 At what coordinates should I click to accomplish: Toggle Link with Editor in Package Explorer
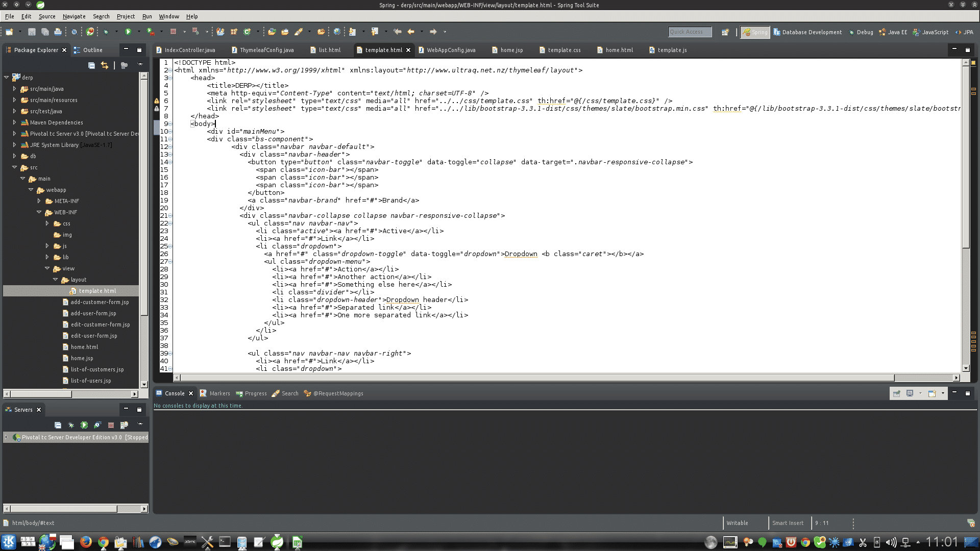click(x=105, y=65)
